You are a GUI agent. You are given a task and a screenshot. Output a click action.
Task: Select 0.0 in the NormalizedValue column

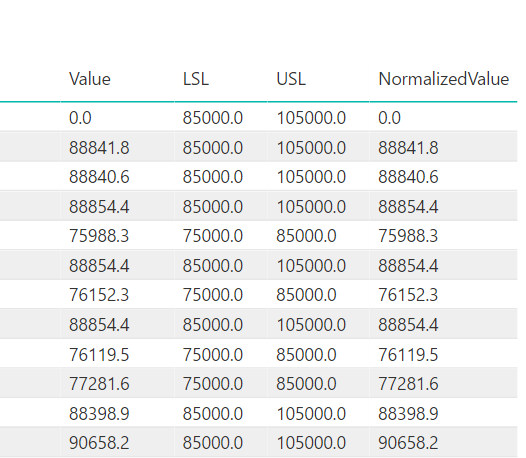click(x=389, y=118)
